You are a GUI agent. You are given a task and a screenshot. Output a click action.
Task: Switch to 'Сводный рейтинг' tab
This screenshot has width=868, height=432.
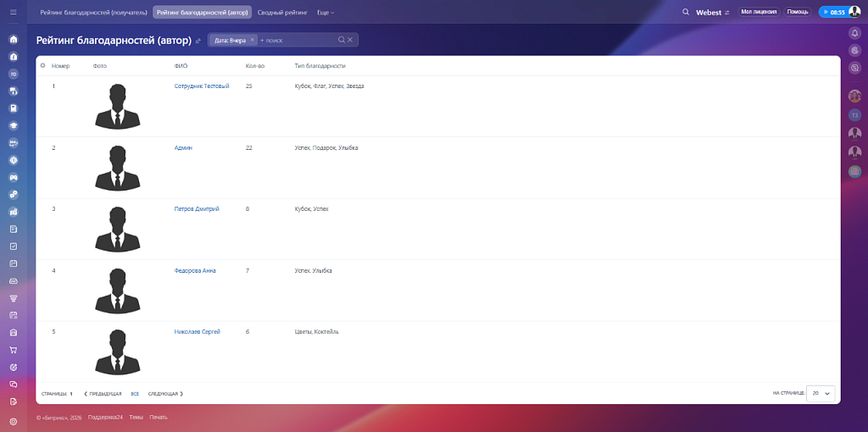coord(282,12)
